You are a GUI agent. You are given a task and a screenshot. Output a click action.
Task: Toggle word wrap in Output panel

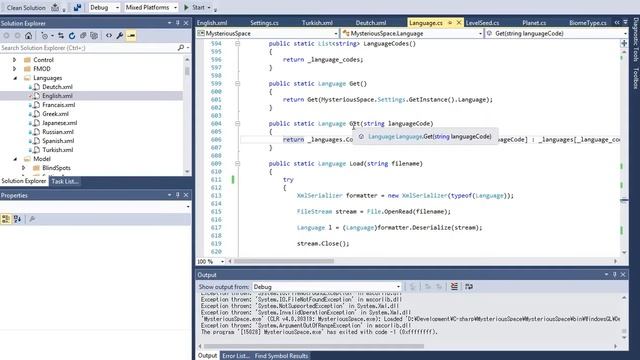[469, 287]
